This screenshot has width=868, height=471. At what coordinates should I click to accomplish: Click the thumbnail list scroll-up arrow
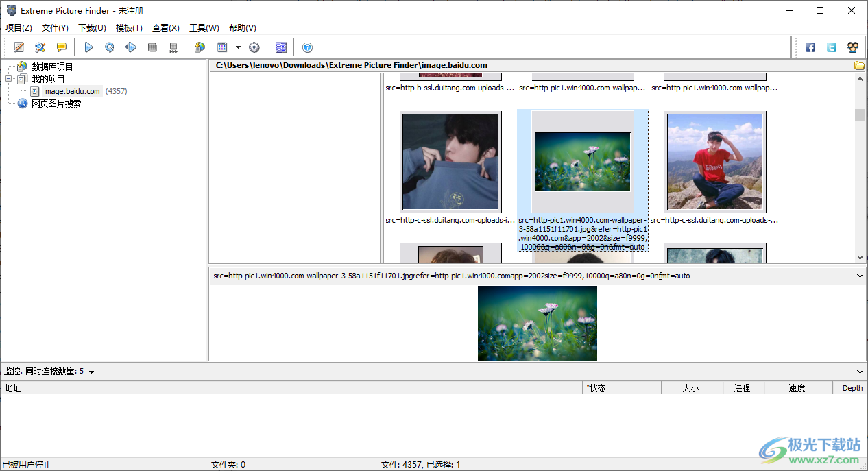(860, 79)
